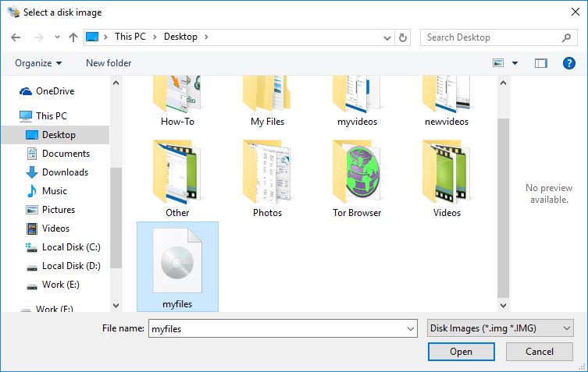Select the Videos folder in file list
The height and width of the screenshot is (372, 588).
pyautogui.click(x=447, y=179)
